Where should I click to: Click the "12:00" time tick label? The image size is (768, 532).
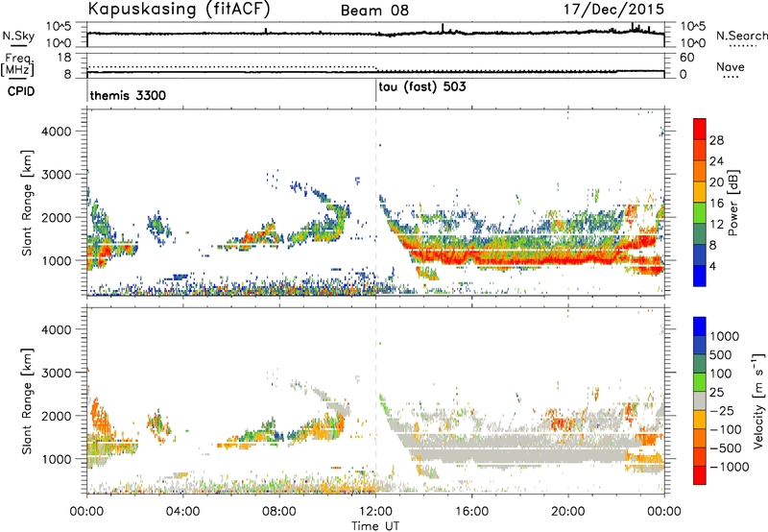pyautogui.click(x=375, y=512)
